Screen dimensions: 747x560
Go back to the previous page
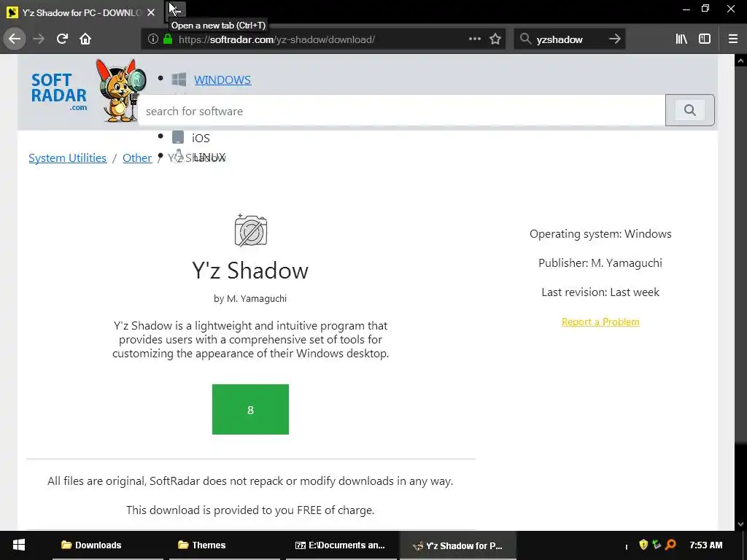pyautogui.click(x=15, y=39)
